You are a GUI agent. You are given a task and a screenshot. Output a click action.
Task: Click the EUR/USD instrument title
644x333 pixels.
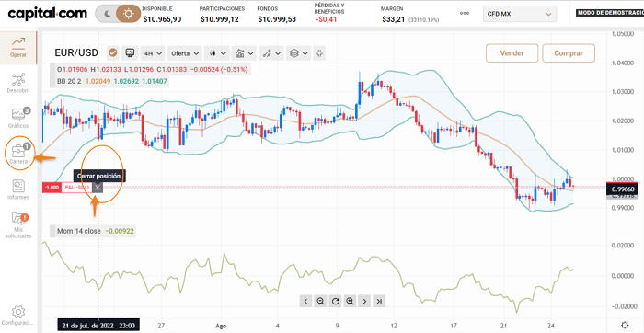[76, 52]
